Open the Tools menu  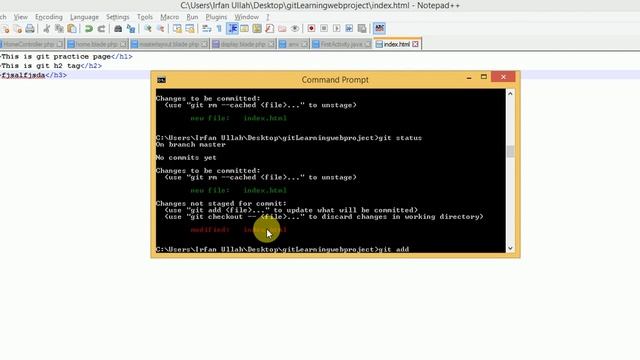tap(145, 17)
